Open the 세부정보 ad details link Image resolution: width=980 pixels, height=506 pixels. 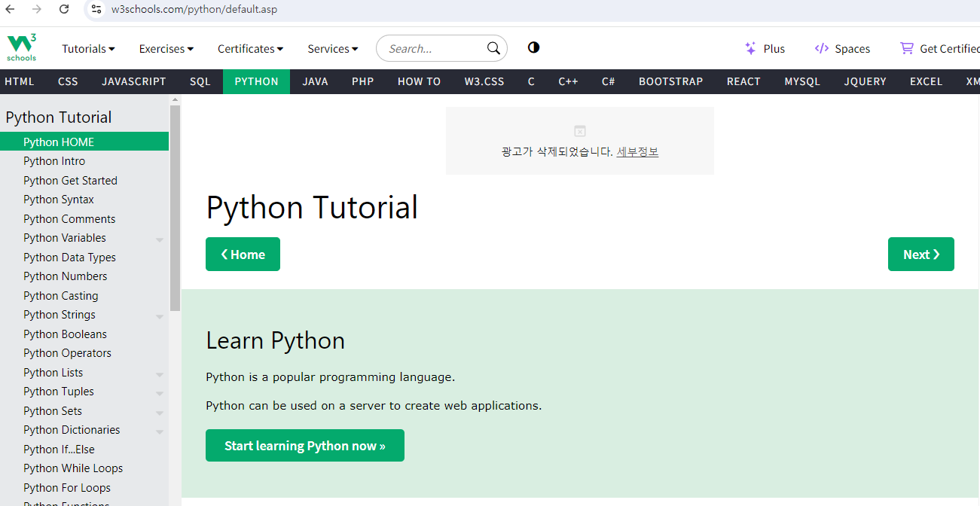pyautogui.click(x=637, y=151)
